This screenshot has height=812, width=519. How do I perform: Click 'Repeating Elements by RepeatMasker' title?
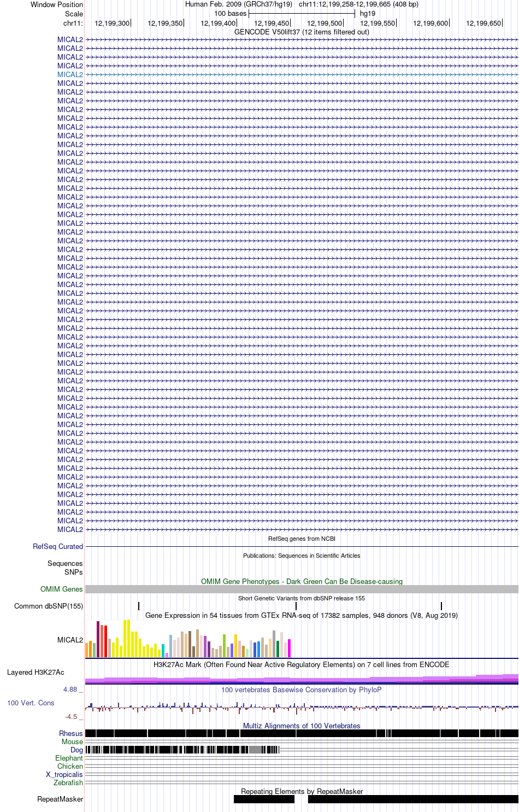(302, 792)
